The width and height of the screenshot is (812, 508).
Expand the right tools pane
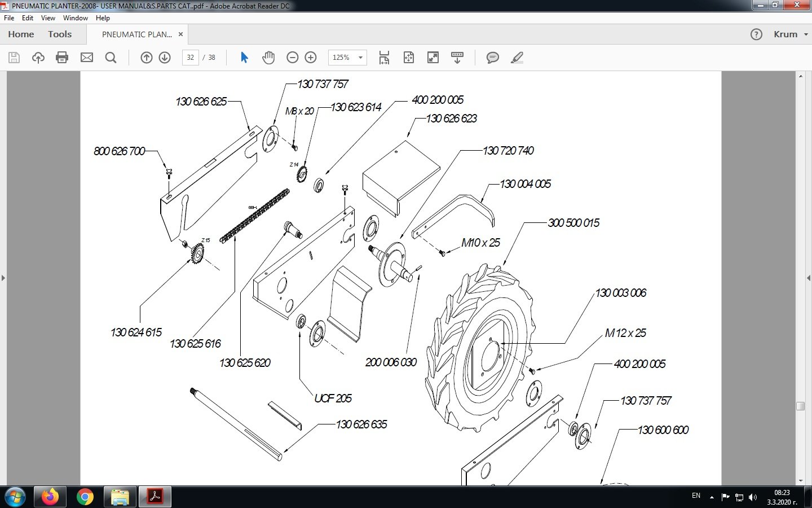tap(809, 278)
